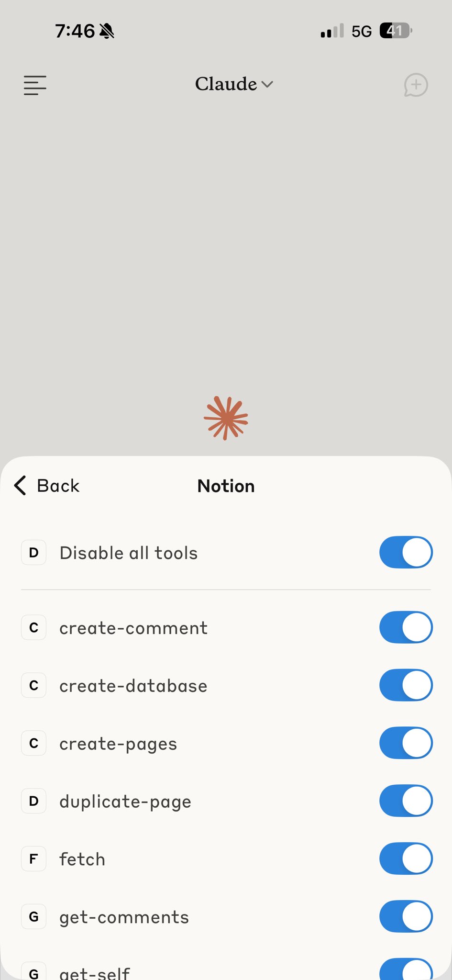Tap the chevron next to Claude title

(267, 85)
